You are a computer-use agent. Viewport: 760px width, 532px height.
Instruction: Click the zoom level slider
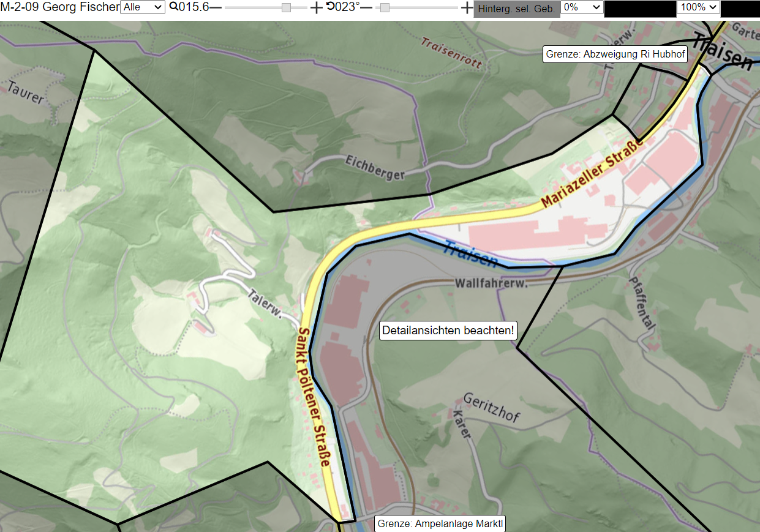[266, 7]
